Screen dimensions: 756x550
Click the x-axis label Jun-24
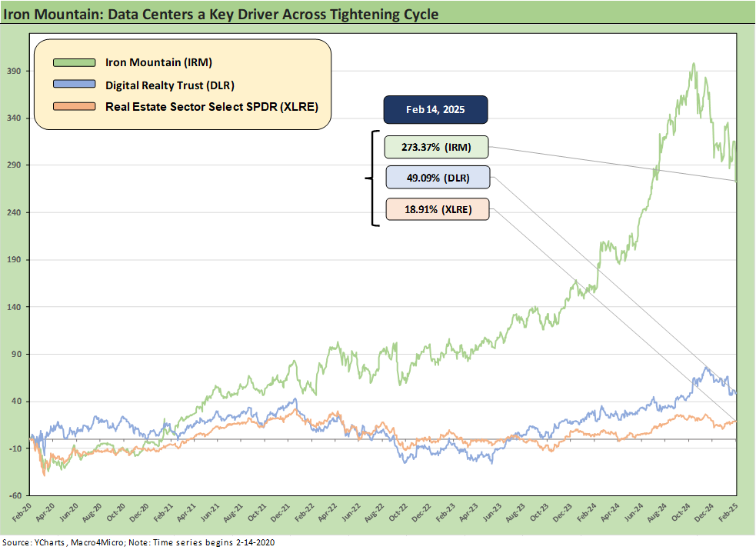[634, 512]
